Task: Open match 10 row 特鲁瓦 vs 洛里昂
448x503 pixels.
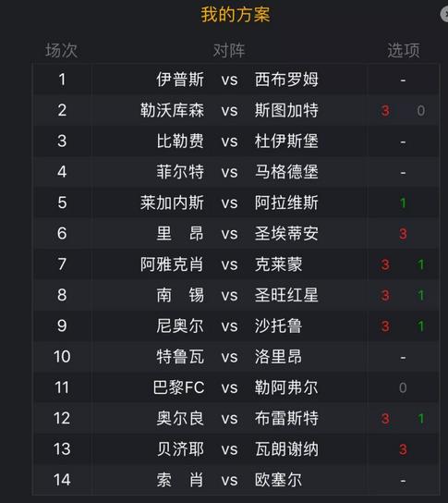Action: pos(236,357)
